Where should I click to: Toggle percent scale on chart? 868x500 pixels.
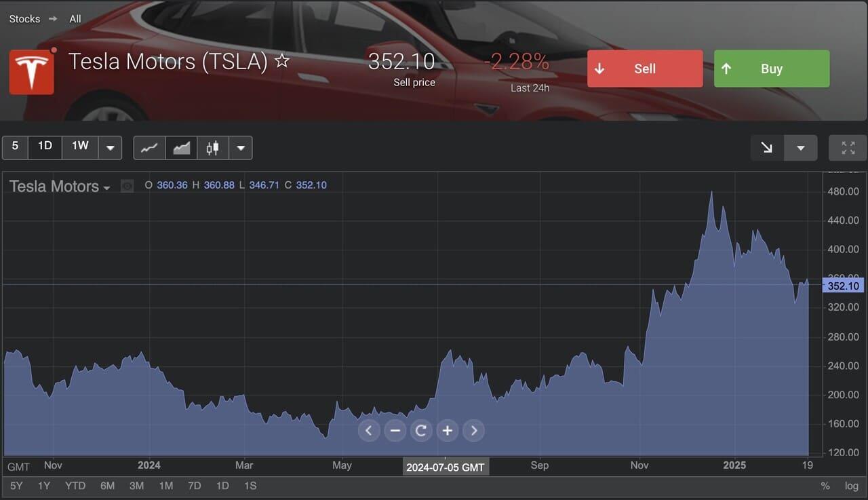(x=825, y=486)
